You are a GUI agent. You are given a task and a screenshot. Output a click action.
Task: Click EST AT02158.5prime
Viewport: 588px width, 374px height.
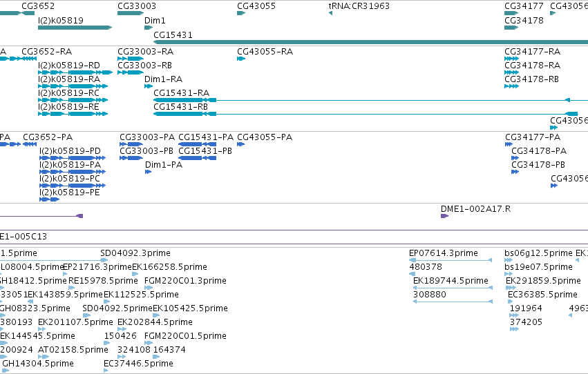coord(44,357)
